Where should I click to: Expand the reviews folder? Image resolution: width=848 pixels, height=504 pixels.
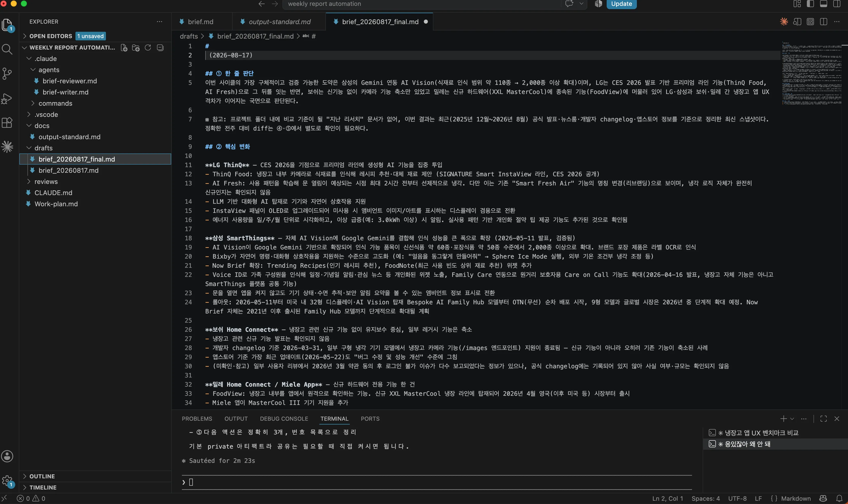(x=29, y=182)
